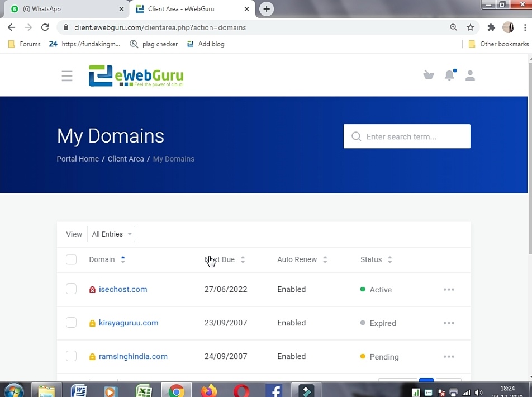Check the isechost.com row checkbox
532x397 pixels.
72,289
